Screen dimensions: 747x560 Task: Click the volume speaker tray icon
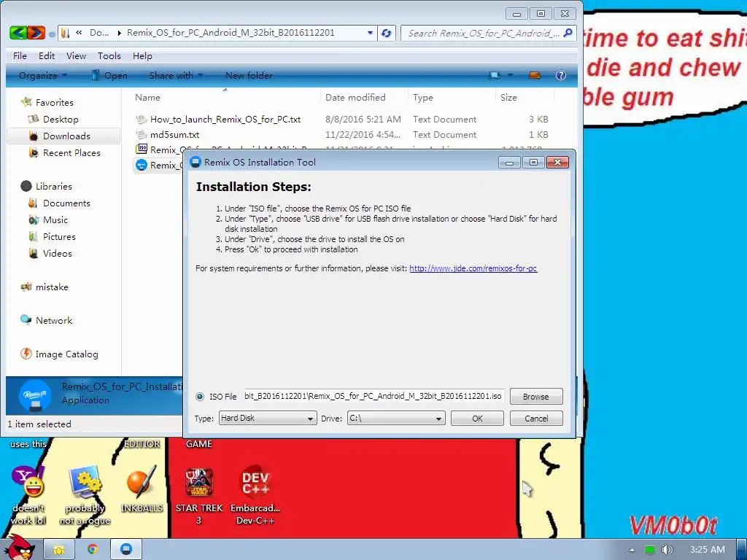click(x=667, y=550)
